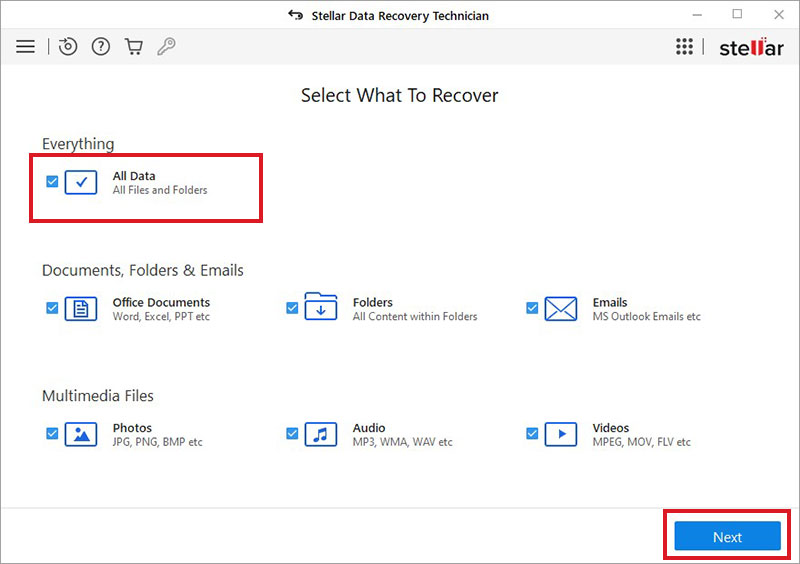
Task: Click 'Word, Excel, PPT etc' description
Action: [x=161, y=317]
